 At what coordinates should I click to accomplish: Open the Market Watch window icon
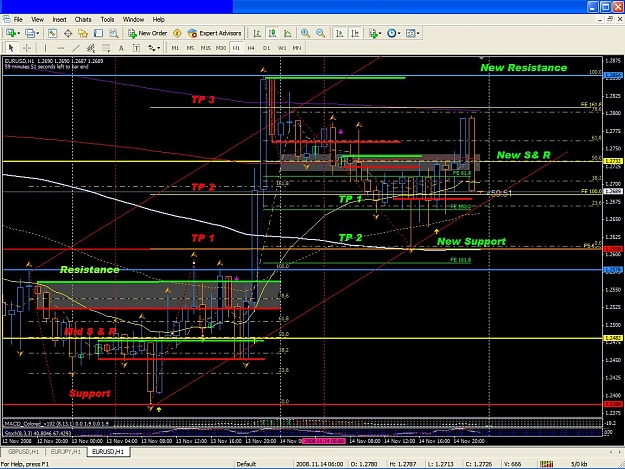(52, 33)
